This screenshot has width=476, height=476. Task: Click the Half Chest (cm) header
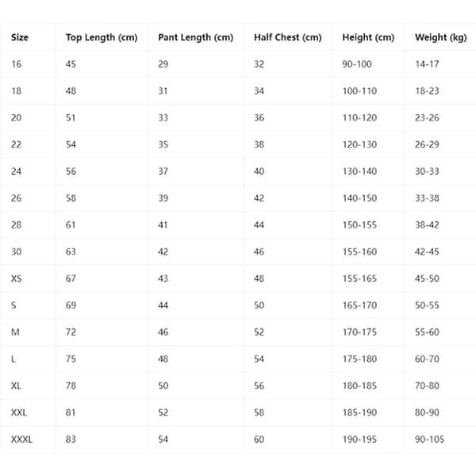coord(288,37)
